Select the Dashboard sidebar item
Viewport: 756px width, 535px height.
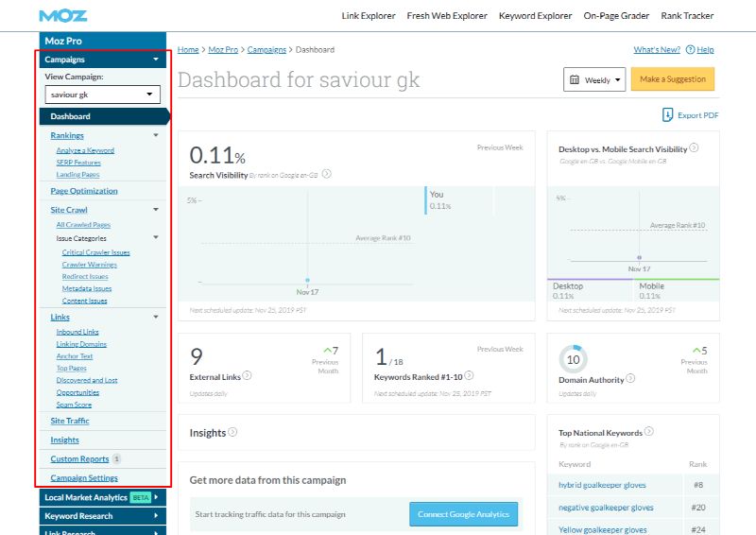pos(104,116)
